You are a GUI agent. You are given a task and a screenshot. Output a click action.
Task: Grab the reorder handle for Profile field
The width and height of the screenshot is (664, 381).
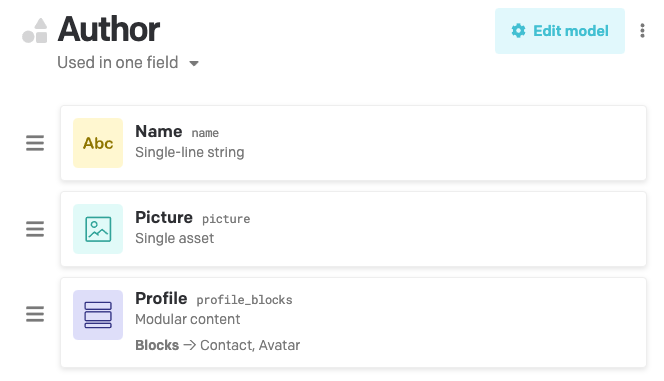[x=35, y=314]
